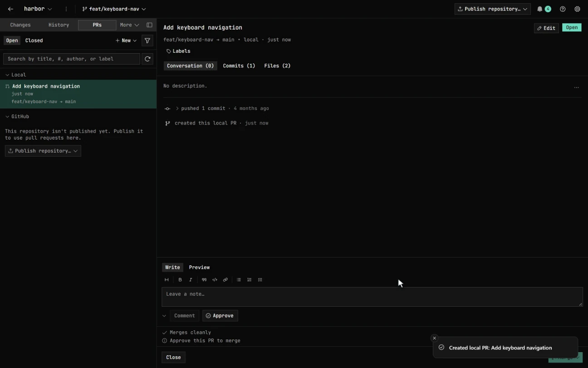Viewport: 588px width, 368px height.
Task: Approve this pull request
Action: [220, 316]
